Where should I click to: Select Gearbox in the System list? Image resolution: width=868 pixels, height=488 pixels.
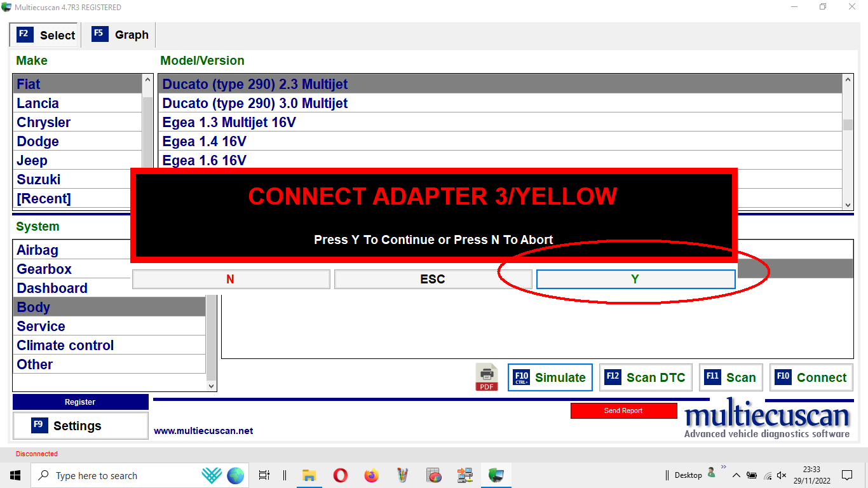click(72, 269)
